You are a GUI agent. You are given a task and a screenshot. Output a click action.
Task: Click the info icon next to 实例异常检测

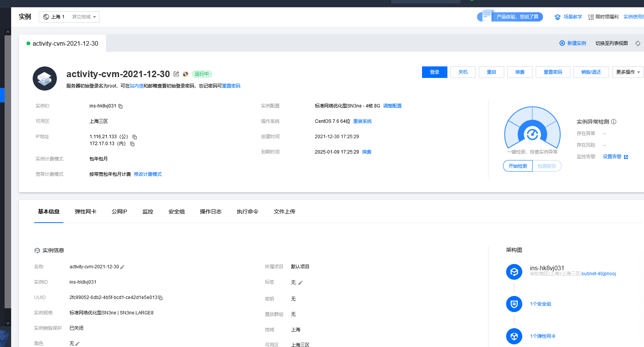point(614,122)
